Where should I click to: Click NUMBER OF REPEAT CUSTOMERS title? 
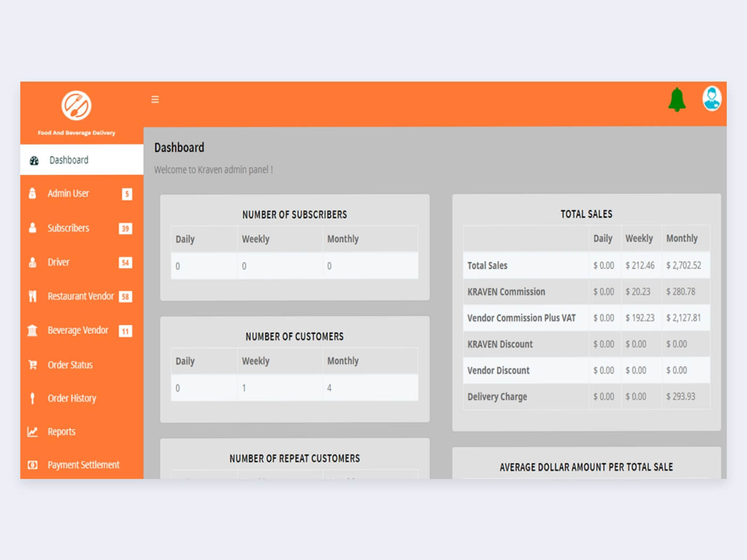tap(295, 459)
